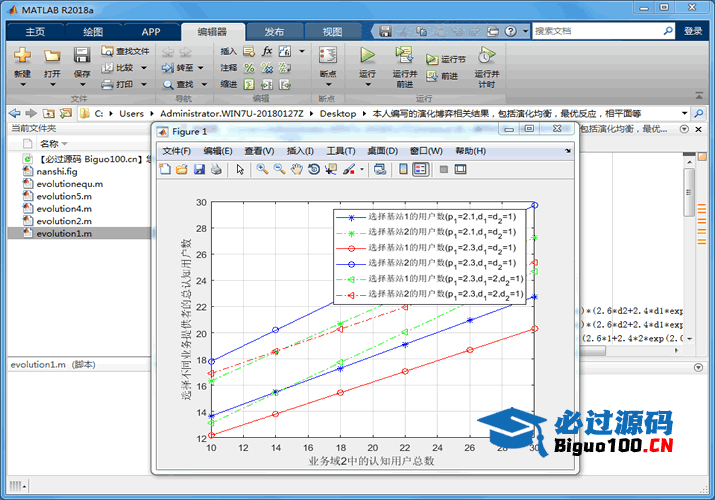Toggle the Data Cursor tool
The width and height of the screenshot is (715, 500).
point(331,170)
